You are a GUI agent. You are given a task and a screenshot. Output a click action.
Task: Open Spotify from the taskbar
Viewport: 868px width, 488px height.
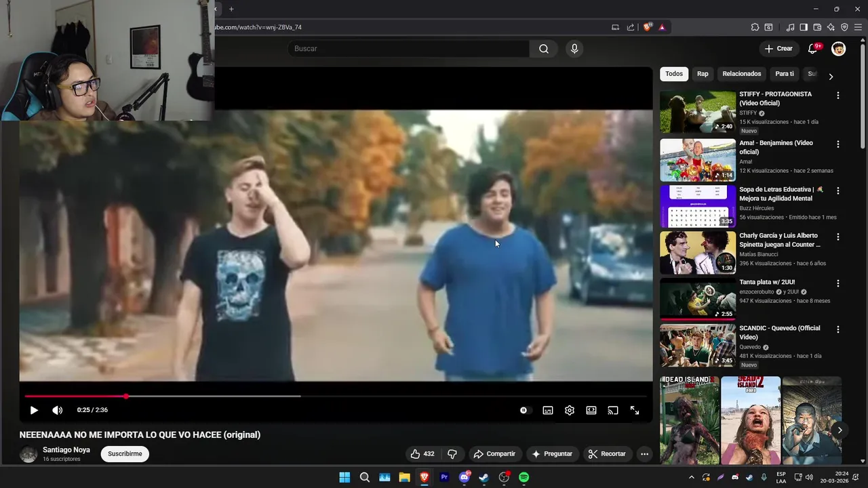524,477
